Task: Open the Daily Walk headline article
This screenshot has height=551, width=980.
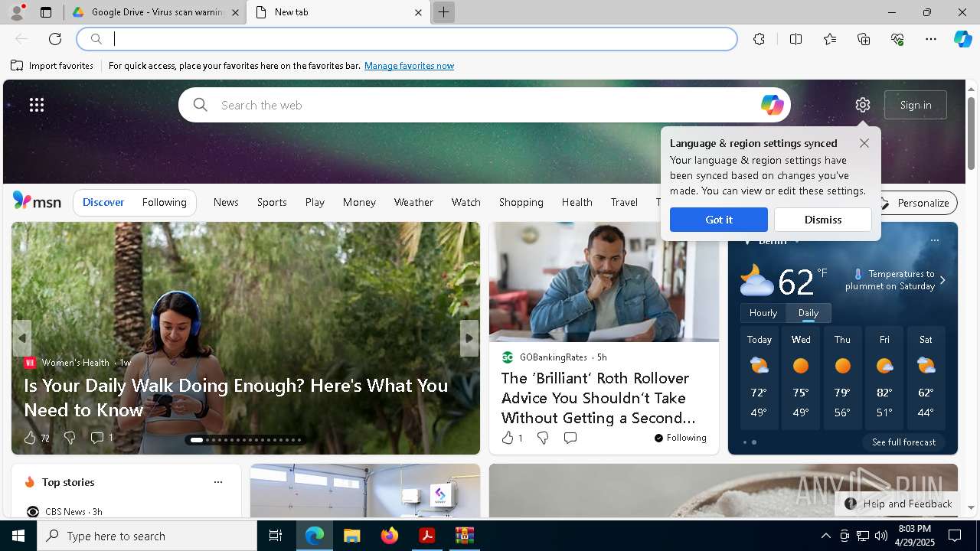Action: tap(236, 398)
